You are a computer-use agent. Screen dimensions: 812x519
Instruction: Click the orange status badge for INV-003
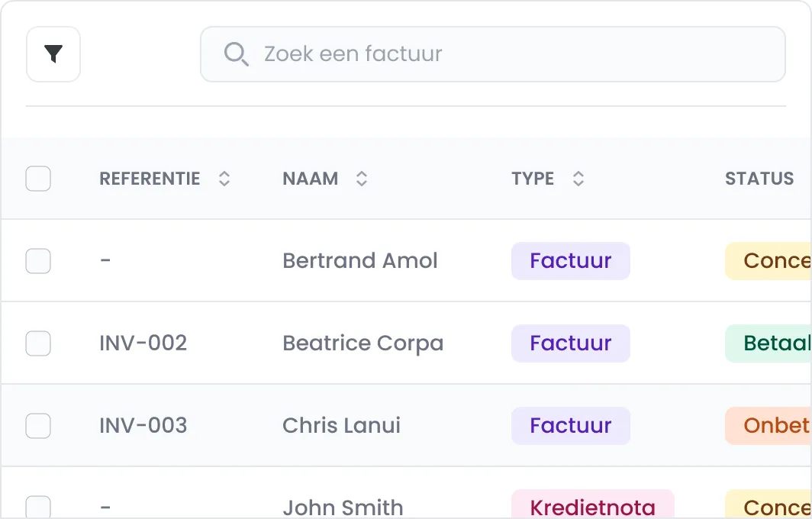pyautogui.click(x=767, y=426)
